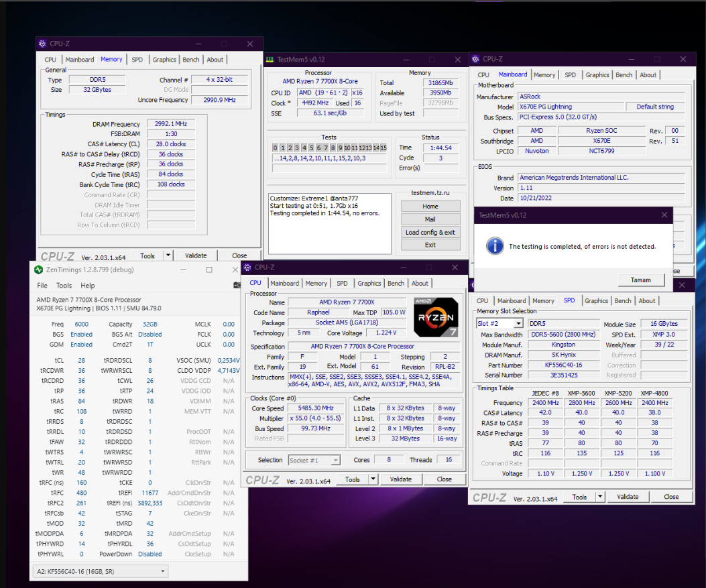The height and width of the screenshot is (588, 706).
Task: Click the ZenTimings Freq 6000 value
Action: (x=82, y=324)
